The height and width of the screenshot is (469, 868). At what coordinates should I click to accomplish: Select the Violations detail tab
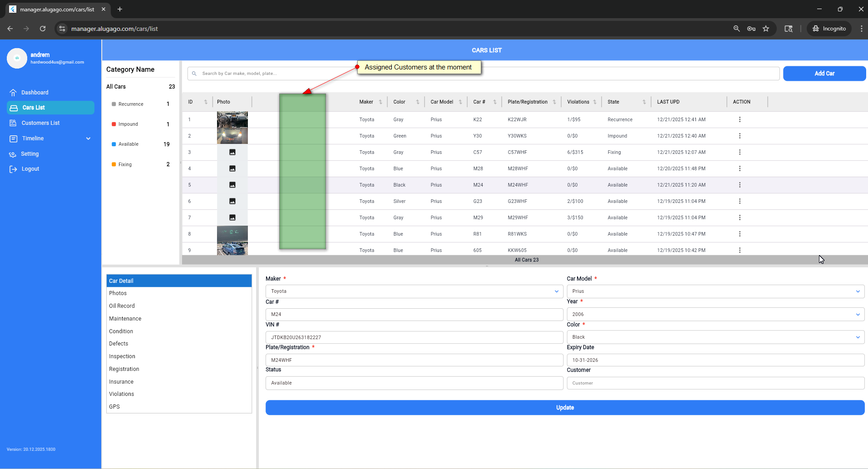pos(122,394)
